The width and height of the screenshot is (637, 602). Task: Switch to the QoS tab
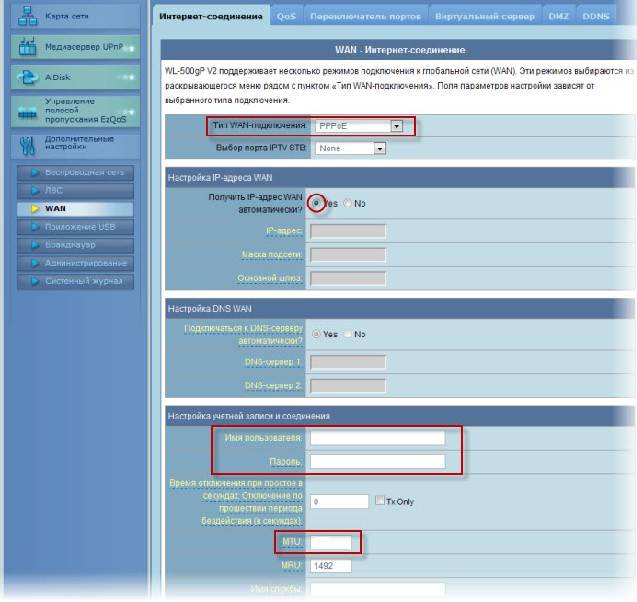pyautogui.click(x=286, y=16)
